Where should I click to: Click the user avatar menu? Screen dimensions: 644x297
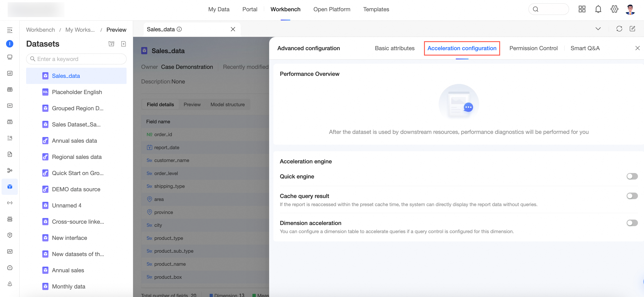630,9
